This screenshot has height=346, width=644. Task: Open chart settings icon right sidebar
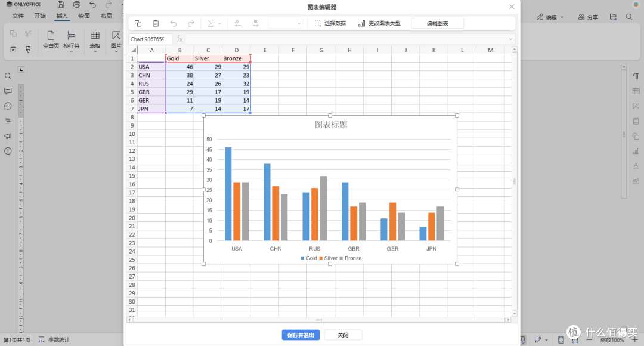636,151
